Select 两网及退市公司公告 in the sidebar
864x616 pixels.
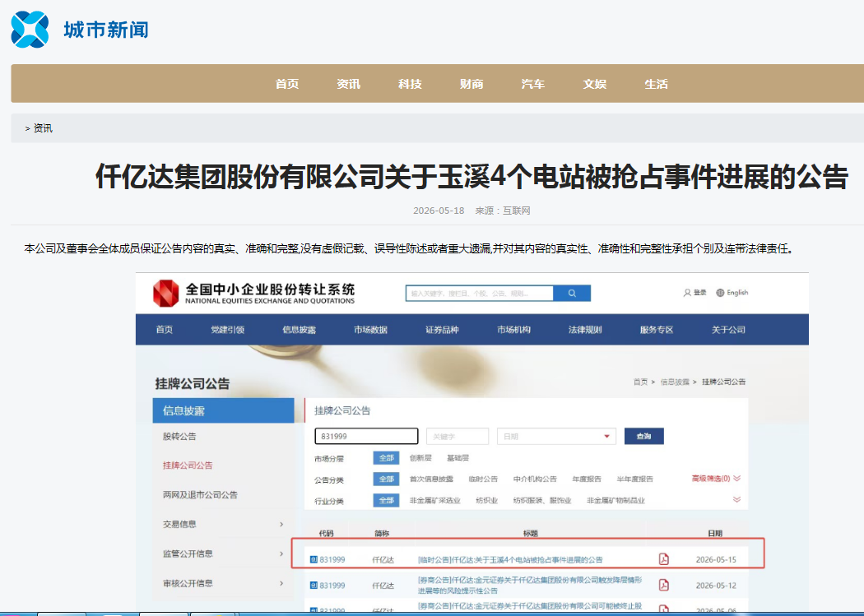tap(201, 495)
